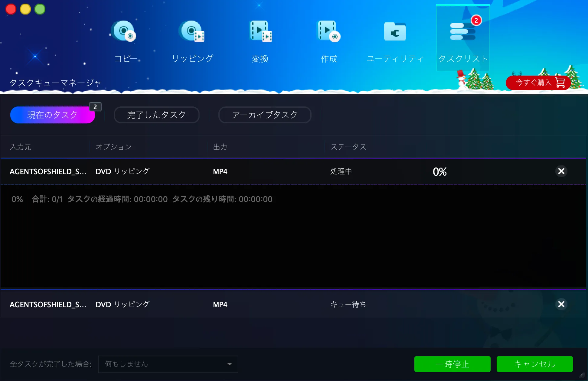Click the 処理中 status text
This screenshot has height=381, width=588.
pos(341,171)
